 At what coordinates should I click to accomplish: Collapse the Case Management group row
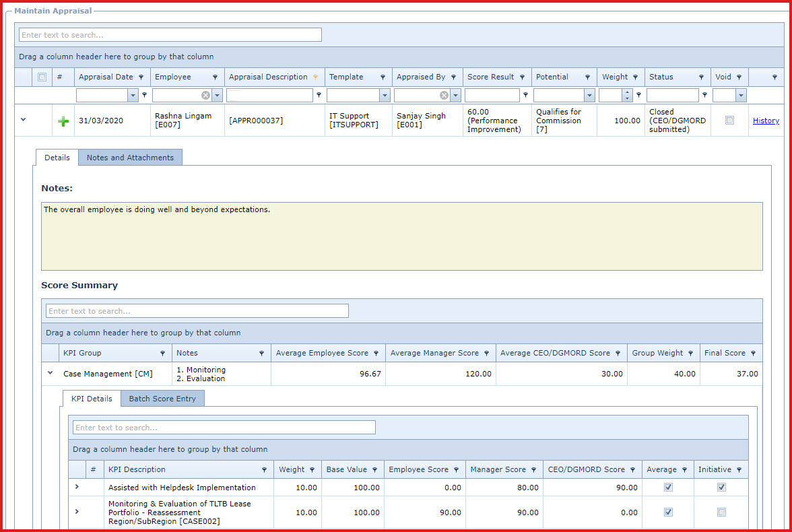(50, 372)
